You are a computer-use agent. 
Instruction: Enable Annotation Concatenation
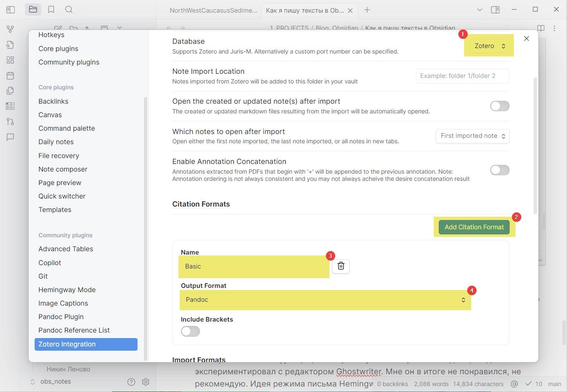[499, 170]
